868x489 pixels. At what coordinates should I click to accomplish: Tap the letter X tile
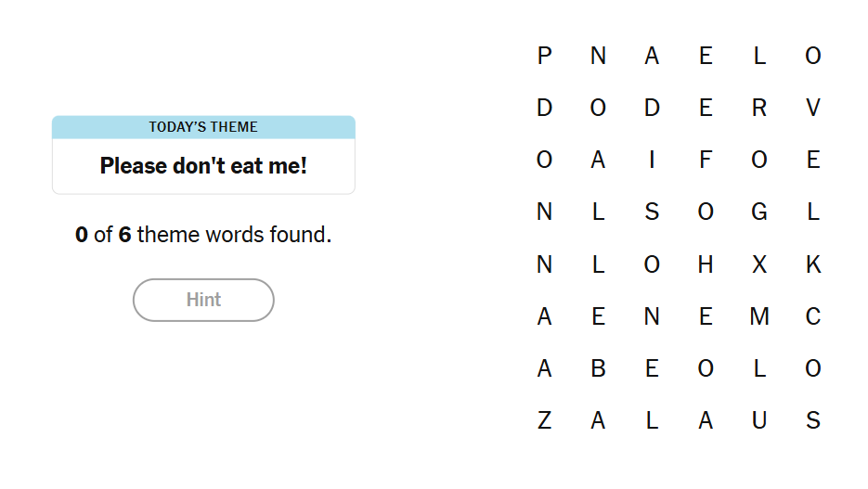tap(759, 265)
